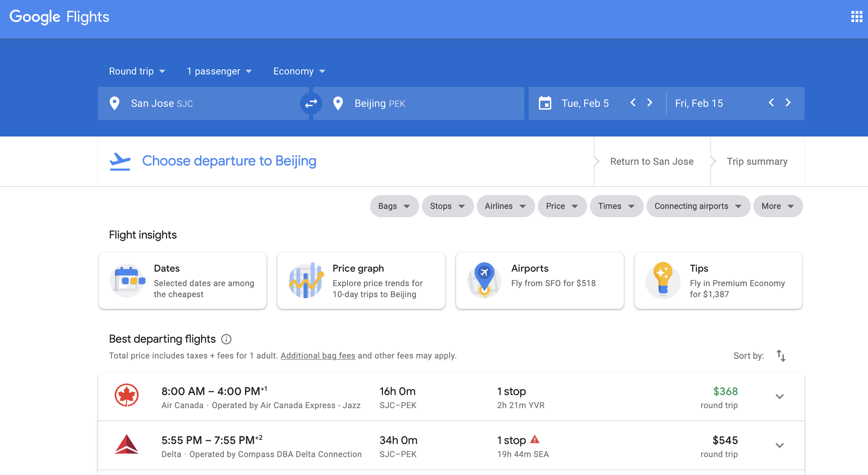
Task: Click the 5:55 PM – 7:55 PM flight times
Action: tap(212, 440)
